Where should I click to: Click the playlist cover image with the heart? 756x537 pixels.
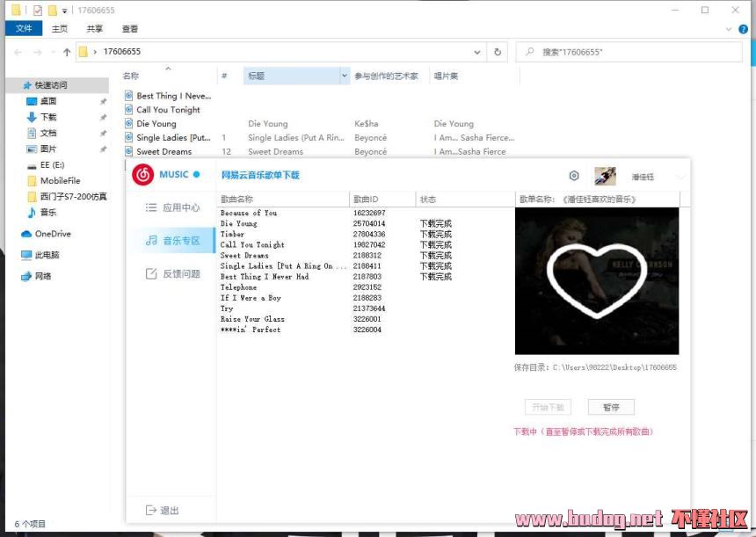597,281
